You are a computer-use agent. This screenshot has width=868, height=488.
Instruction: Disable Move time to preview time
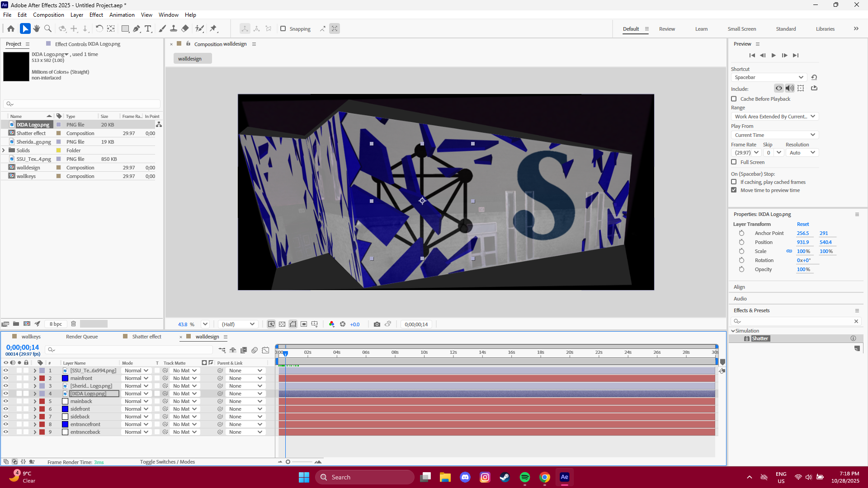pos(733,190)
